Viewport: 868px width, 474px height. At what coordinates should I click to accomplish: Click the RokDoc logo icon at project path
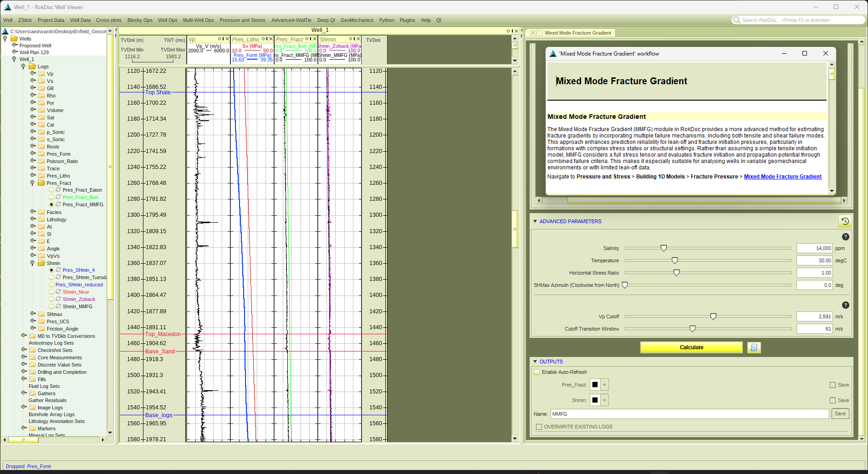pos(5,31)
